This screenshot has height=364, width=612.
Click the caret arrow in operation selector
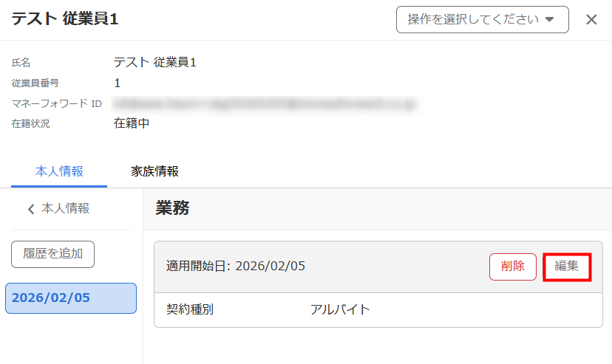[550, 19]
